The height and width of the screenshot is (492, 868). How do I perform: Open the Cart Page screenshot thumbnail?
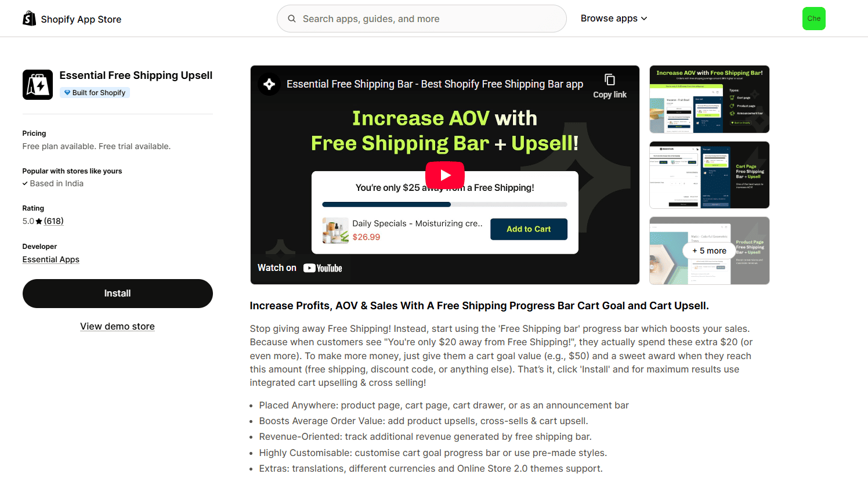710,175
